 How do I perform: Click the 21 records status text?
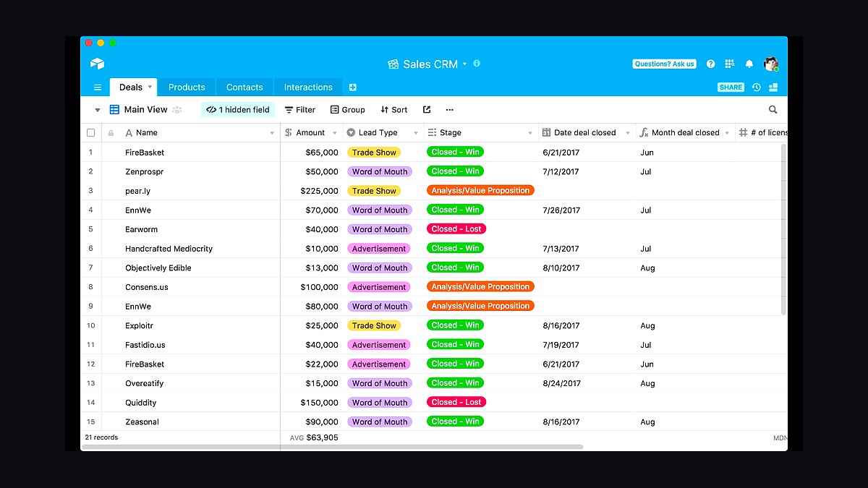[x=101, y=437]
